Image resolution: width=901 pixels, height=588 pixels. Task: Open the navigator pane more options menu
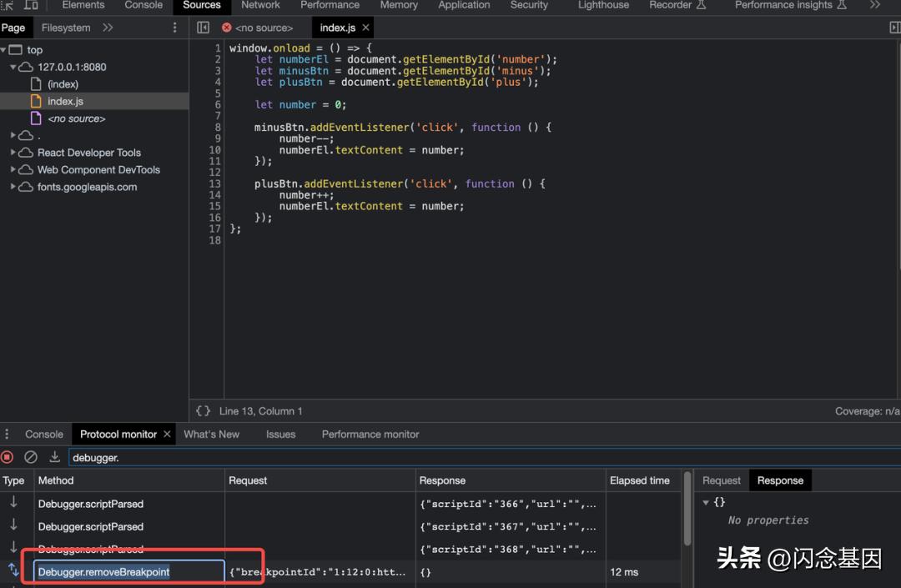174,28
